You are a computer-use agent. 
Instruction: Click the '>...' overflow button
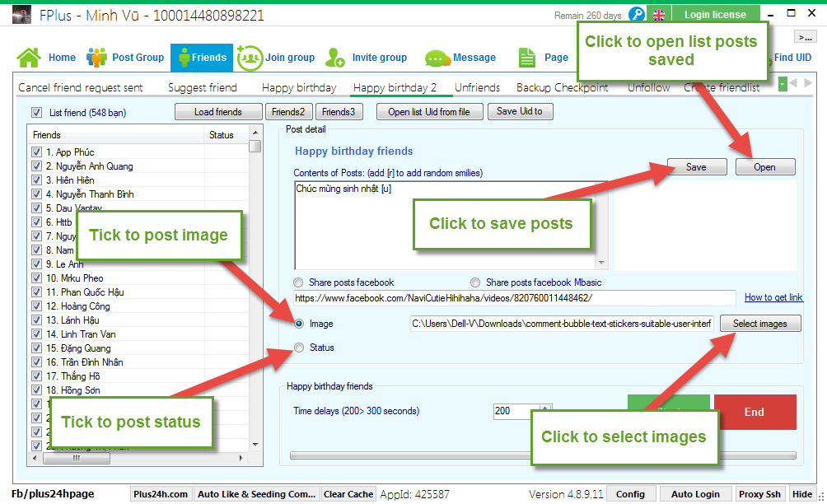(806, 37)
